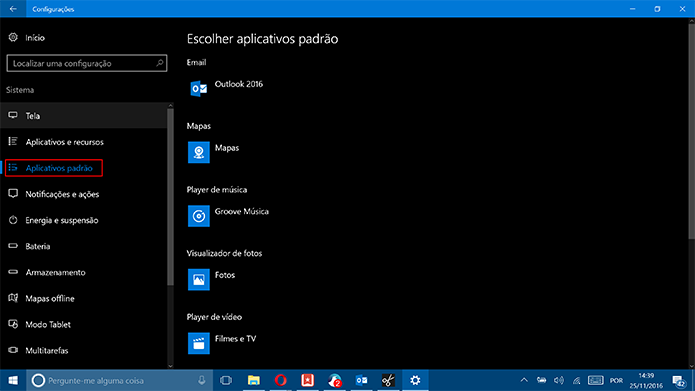Click the Início home link
695x391 pixels.
pos(35,38)
